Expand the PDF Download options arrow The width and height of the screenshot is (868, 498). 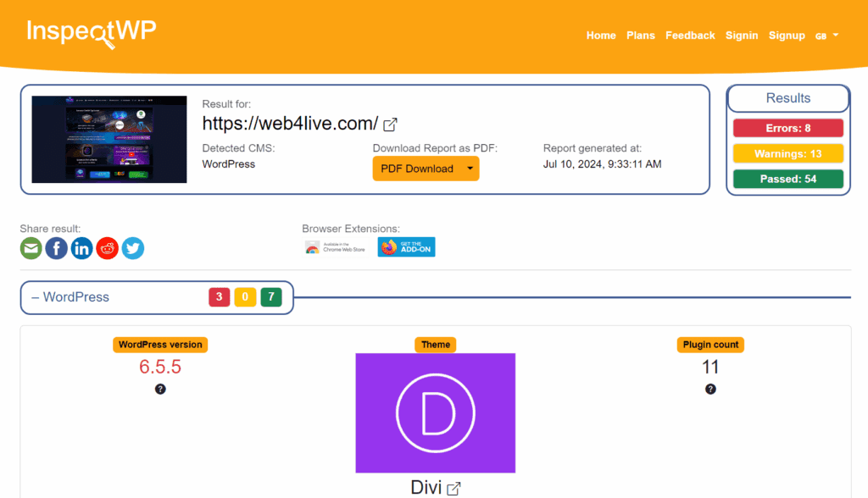[470, 169]
